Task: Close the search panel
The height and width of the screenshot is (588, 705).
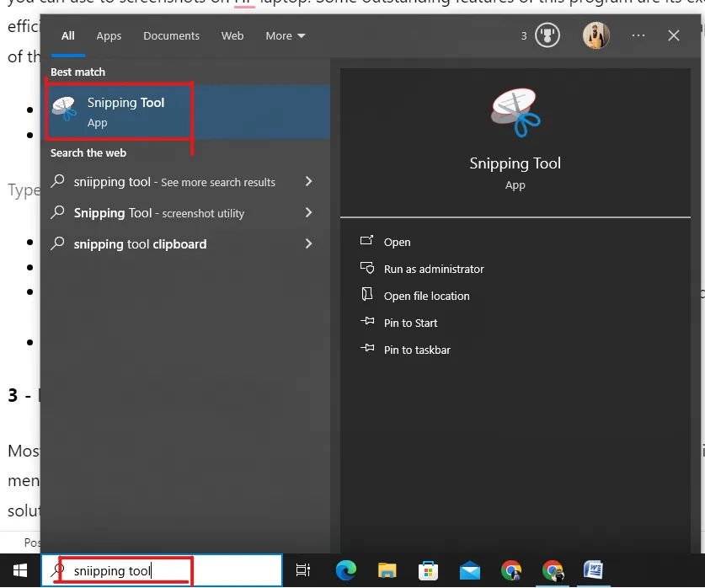Action: (x=674, y=35)
